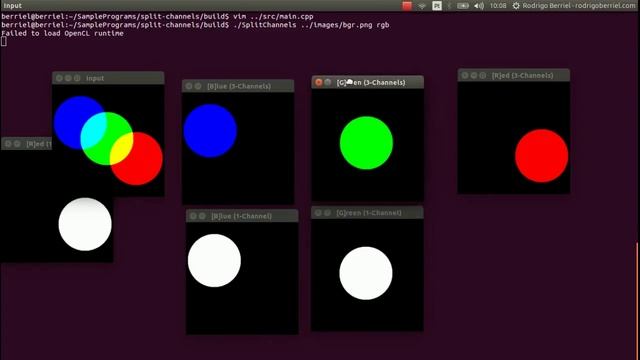Screen dimensions: 640x360
Task: Open the battery status indicator
Action: 462,6
